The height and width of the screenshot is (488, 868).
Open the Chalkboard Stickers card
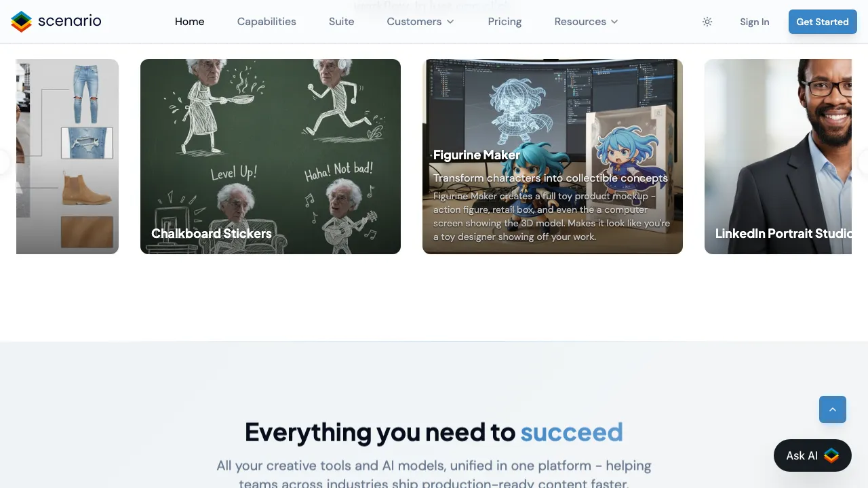(x=271, y=157)
